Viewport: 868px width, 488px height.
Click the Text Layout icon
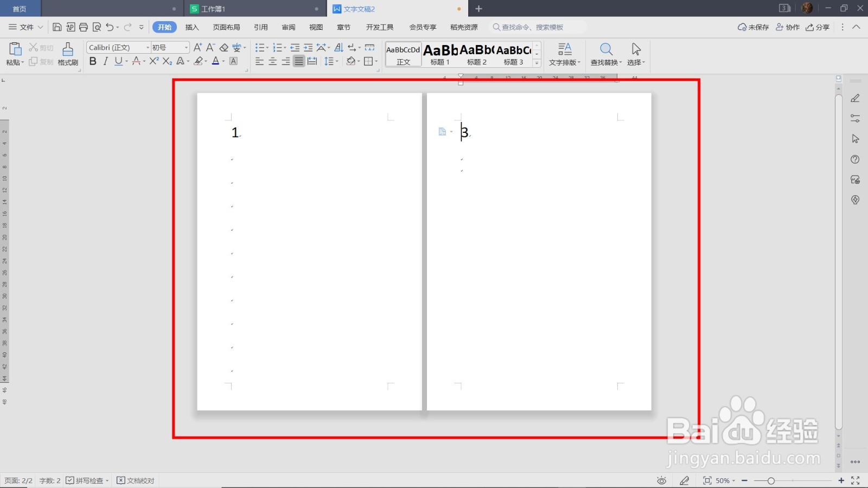coord(565,49)
